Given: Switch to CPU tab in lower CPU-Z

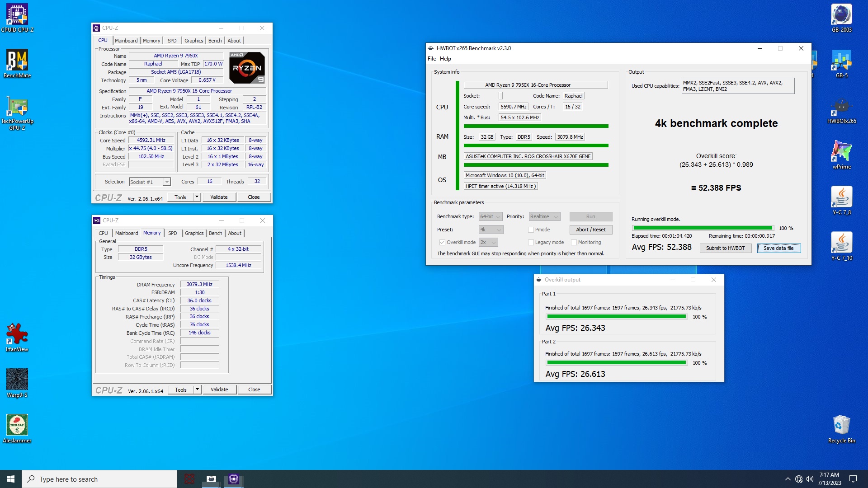Looking at the screenshot, I should 104,233.
